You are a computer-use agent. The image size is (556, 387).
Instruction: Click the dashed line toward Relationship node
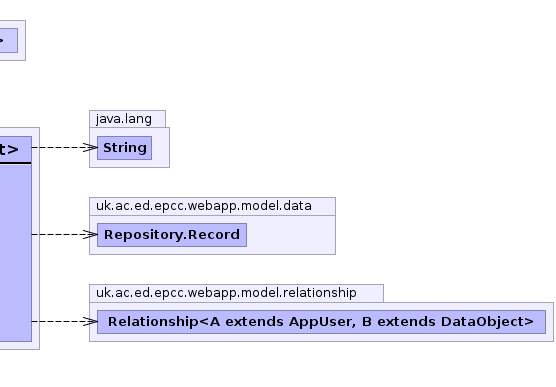57,321
